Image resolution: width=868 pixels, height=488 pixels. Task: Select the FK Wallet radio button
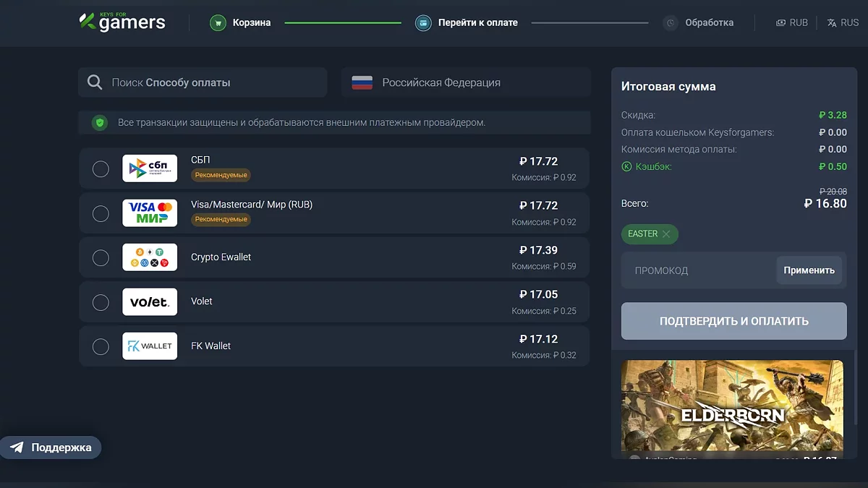(x=101, y=346)
